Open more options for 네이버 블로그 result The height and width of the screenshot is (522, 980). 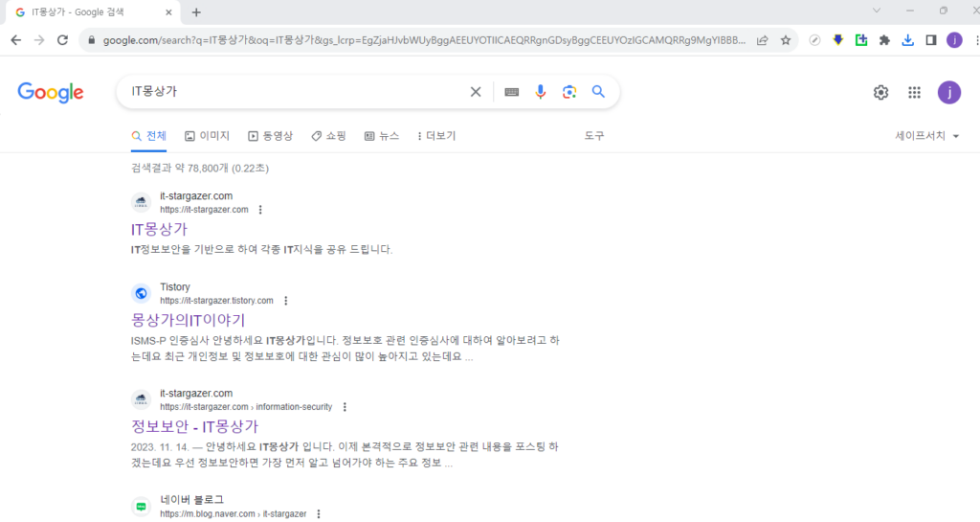[x=319, y=514]
